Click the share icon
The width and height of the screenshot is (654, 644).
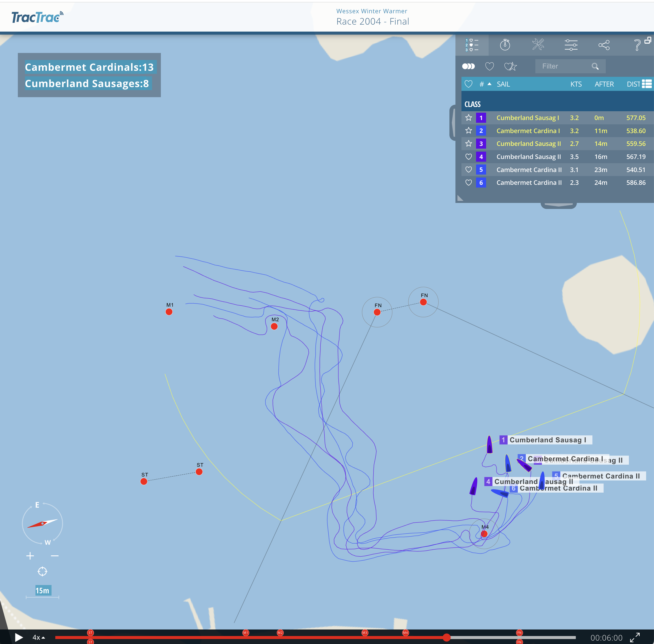(604, 45)
